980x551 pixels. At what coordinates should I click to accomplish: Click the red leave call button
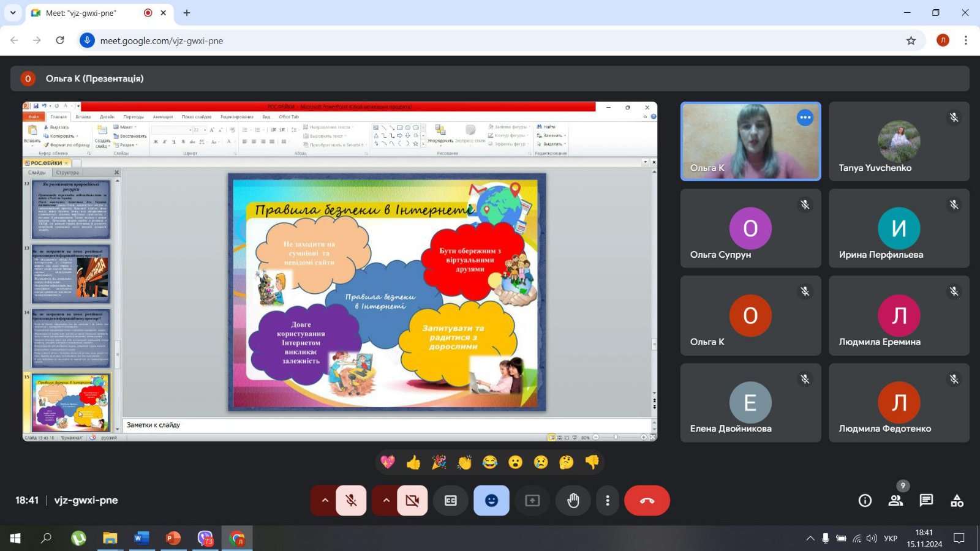tap(647, 501)
